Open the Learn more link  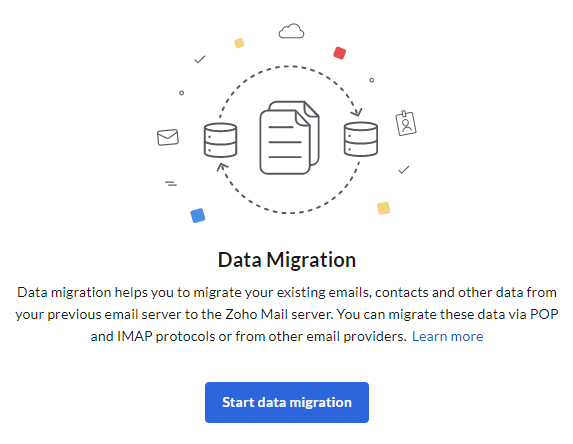coord(447,336)
